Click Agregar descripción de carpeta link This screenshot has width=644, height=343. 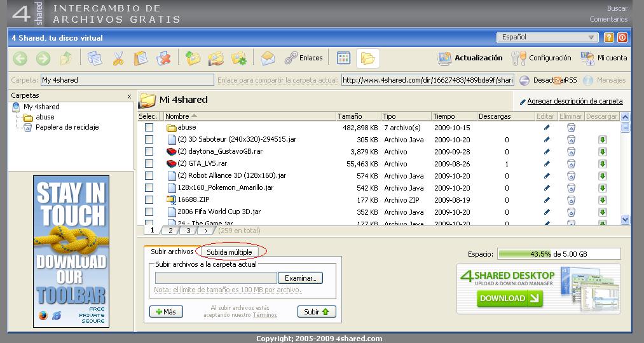[575, 101]
